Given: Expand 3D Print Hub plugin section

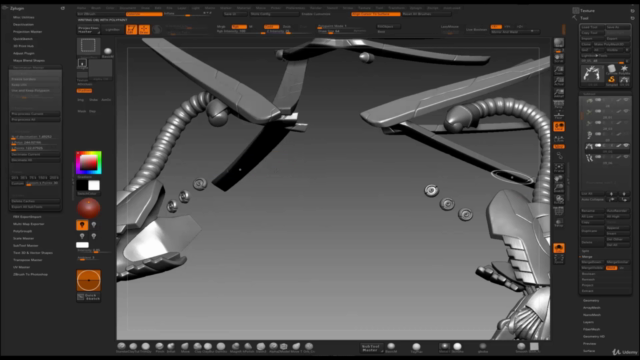Looking at the screenshot, I should pyautogui.click(x=23, y=46).
